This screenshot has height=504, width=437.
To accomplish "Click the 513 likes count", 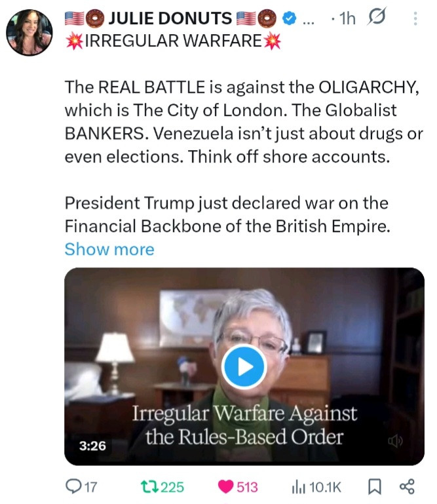I will point(247,487).
